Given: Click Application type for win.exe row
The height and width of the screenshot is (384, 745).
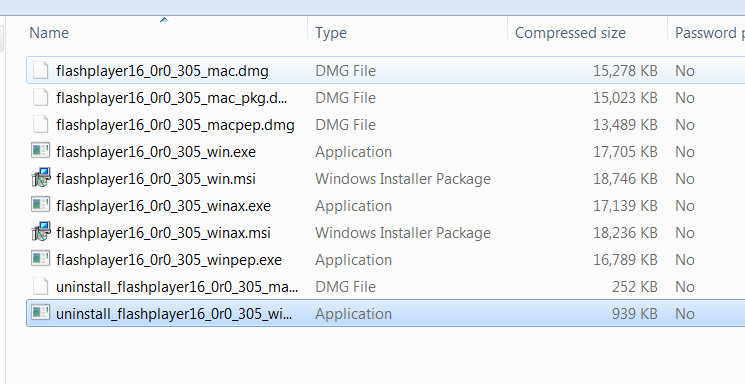Looking at the screenshot, I should click(353, 152).
